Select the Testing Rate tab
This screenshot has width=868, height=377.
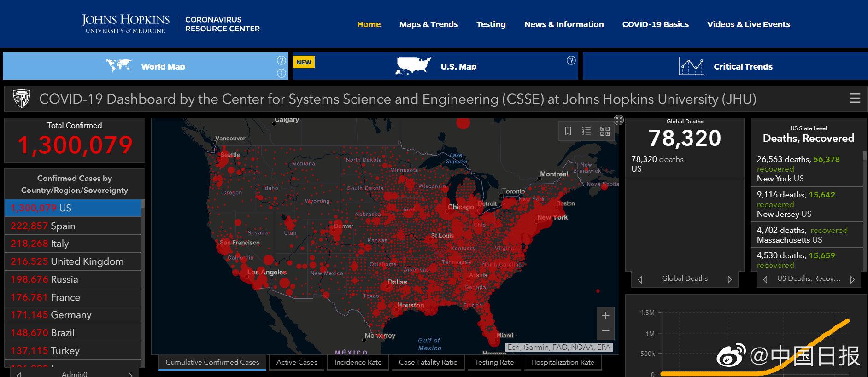coord(494,362)
